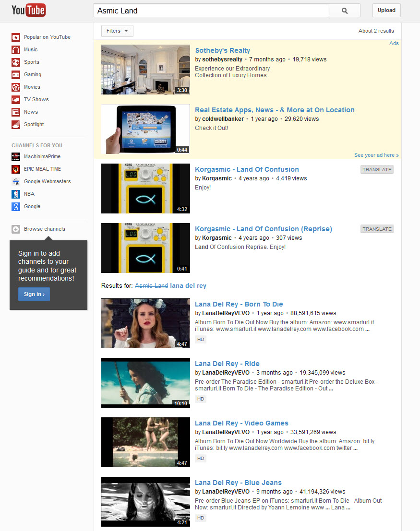Open Real Estate Apps, News video title
This screenshot has height=531, width=420.
(275, 110)
